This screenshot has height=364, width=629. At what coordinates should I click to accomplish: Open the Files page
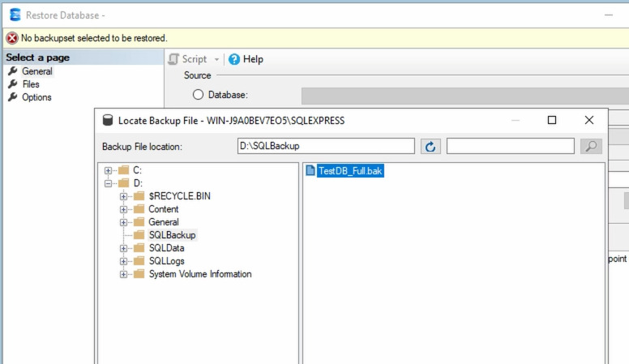coord(31,84)
